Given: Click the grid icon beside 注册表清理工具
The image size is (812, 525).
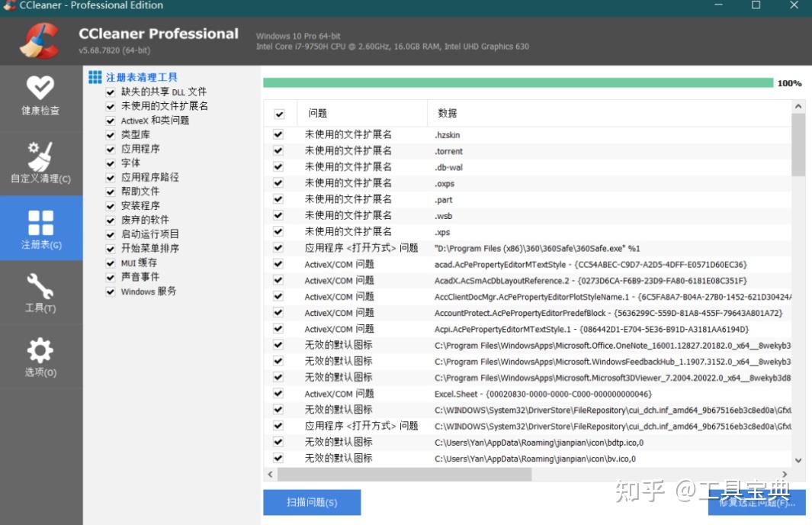Looking at the screenshot, I should 95,76.
